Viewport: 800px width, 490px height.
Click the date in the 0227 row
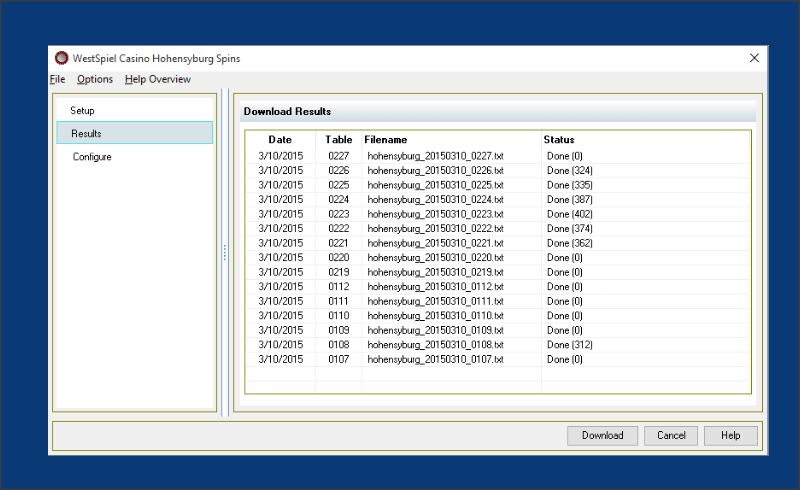pos(281,156)
